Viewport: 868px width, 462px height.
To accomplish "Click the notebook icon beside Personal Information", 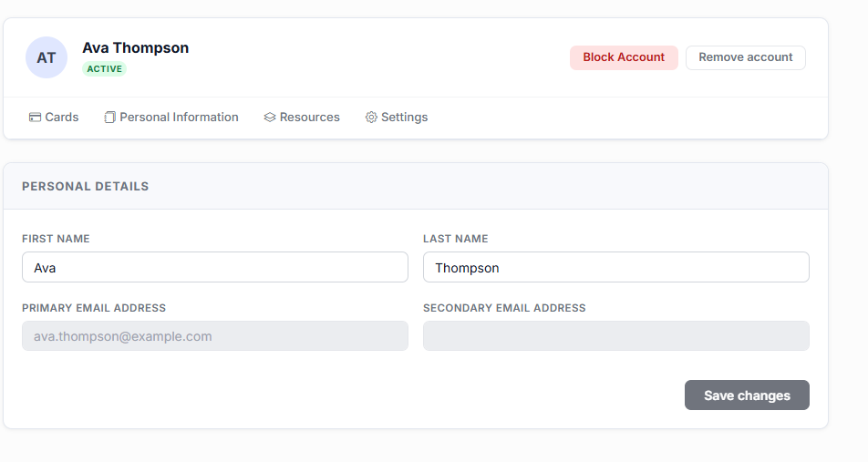I will click(x=109, y=118).
